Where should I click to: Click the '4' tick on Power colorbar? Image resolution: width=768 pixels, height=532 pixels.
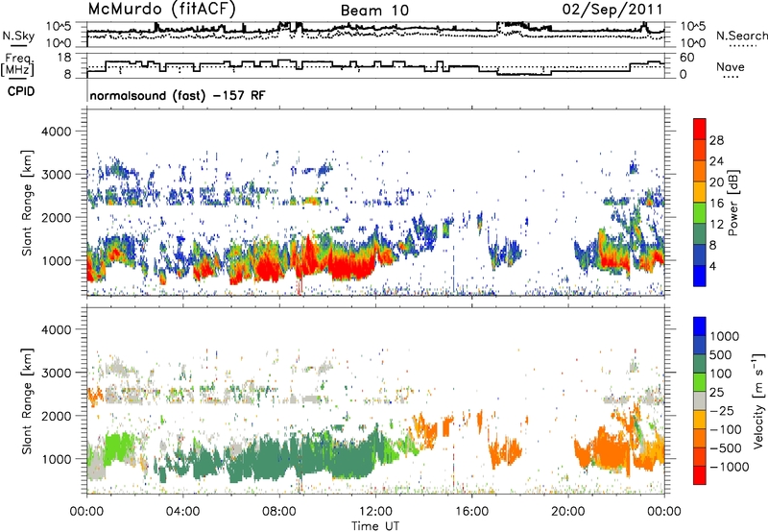click(712, 266)
